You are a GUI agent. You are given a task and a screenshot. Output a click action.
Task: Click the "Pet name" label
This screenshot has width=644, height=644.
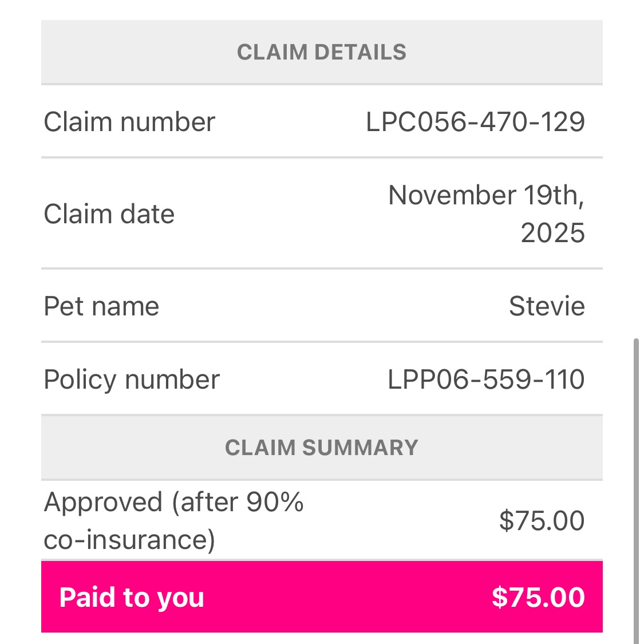(101, 306)
